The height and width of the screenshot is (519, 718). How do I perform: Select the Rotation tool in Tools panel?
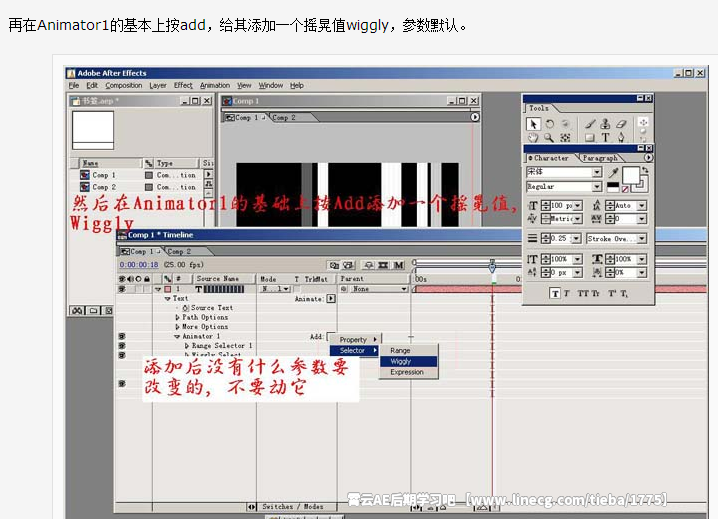click(549, 124)
